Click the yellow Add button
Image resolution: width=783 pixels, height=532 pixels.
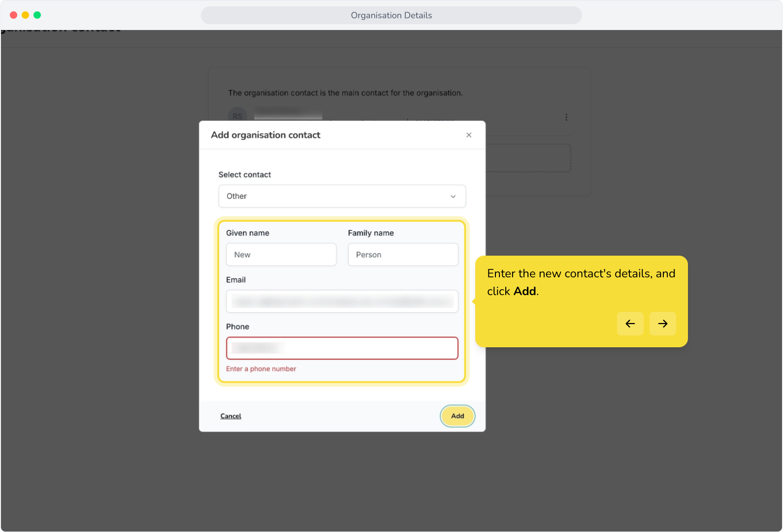(x=457, y=416)
